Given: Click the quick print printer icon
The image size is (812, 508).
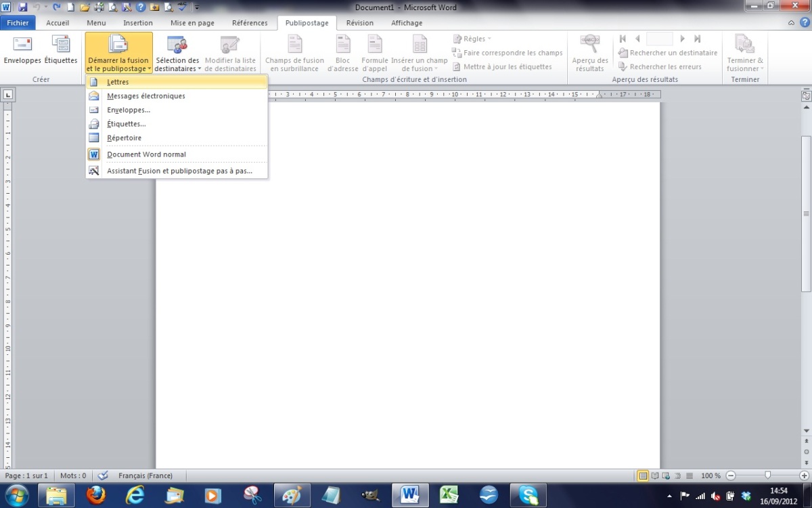Looking at the screenshot, I should (x=99, y=7).
